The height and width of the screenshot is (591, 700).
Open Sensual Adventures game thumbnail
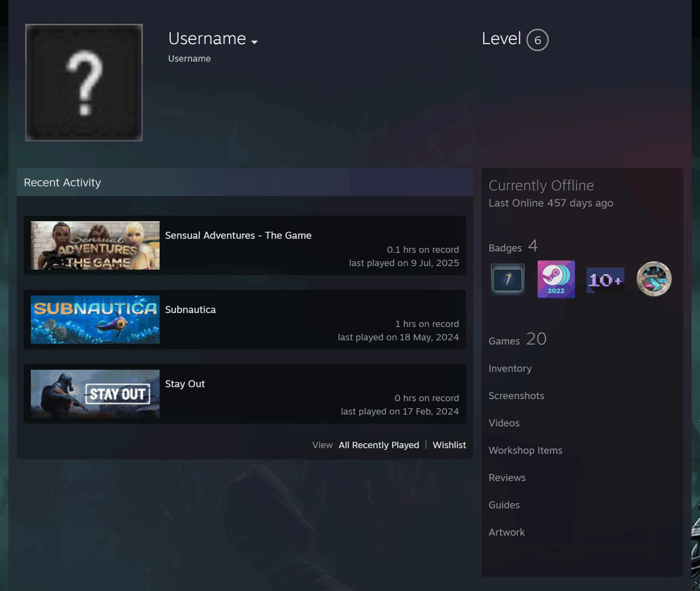(95, 246)
